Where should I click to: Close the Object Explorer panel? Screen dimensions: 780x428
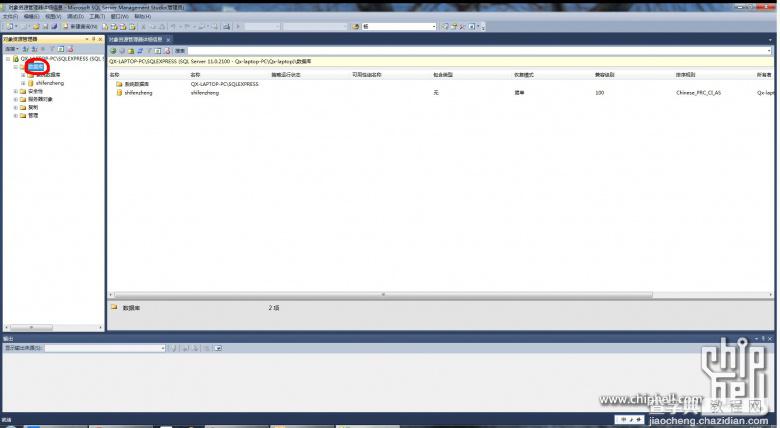click(100, 39)
